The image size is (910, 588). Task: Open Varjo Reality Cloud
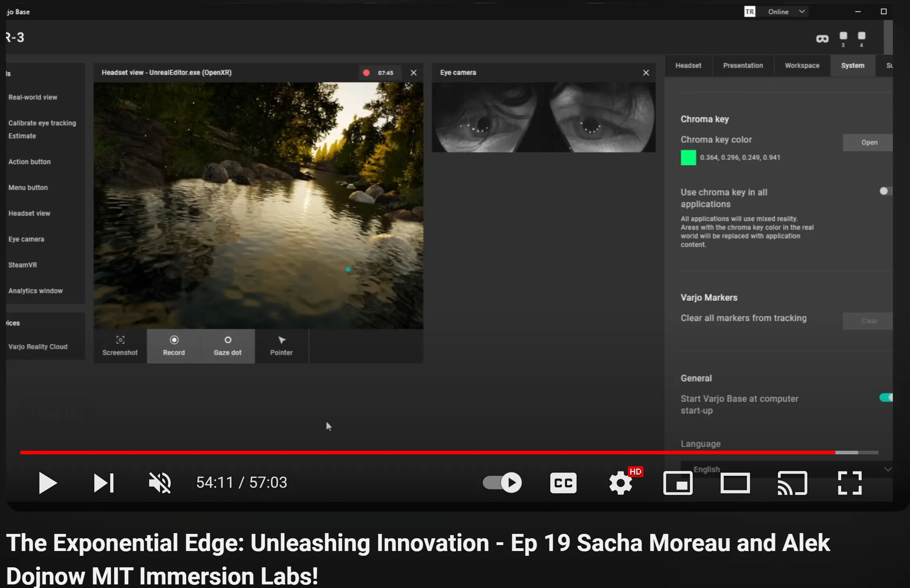point(38,347)
